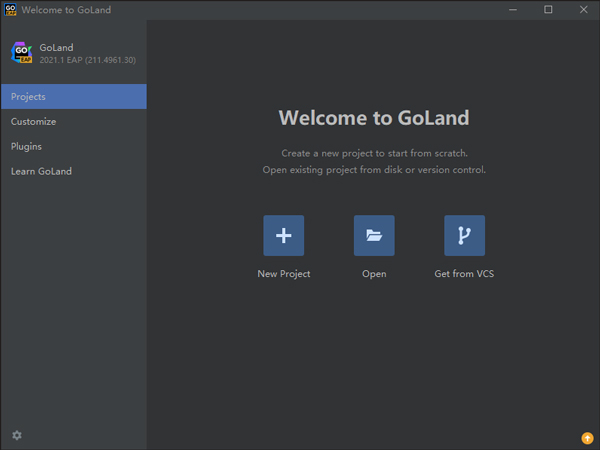Click the Get from VCS branch icon
The width and height of the screenshot is (600, 450).
(464, 236)
